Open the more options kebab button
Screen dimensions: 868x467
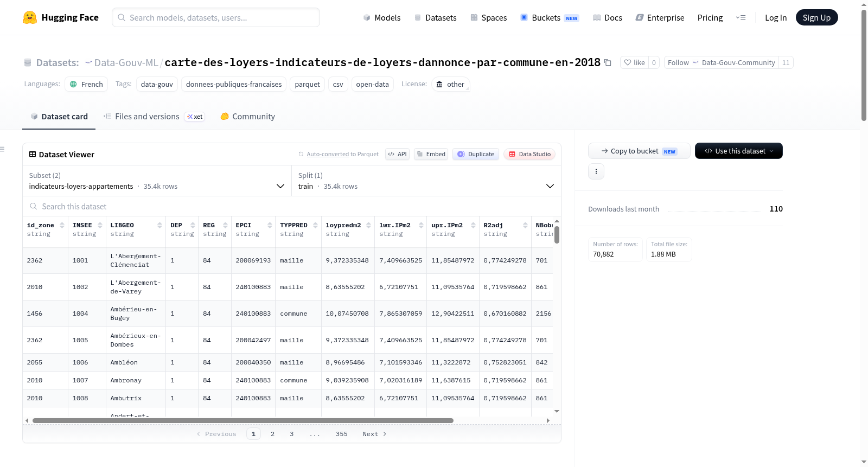click(x=596, y=171)
